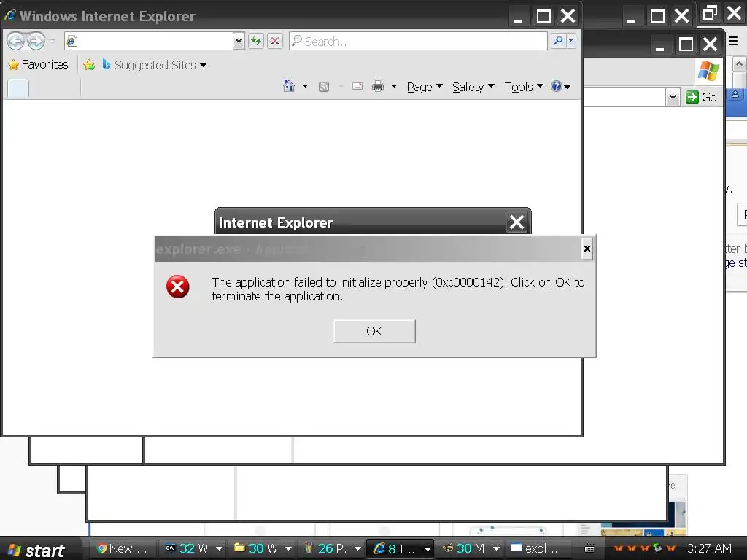The width and height of the screenshot is (747, 560).
Task: Expand Suggested Sites dropdown arrow
Action: 204,65
